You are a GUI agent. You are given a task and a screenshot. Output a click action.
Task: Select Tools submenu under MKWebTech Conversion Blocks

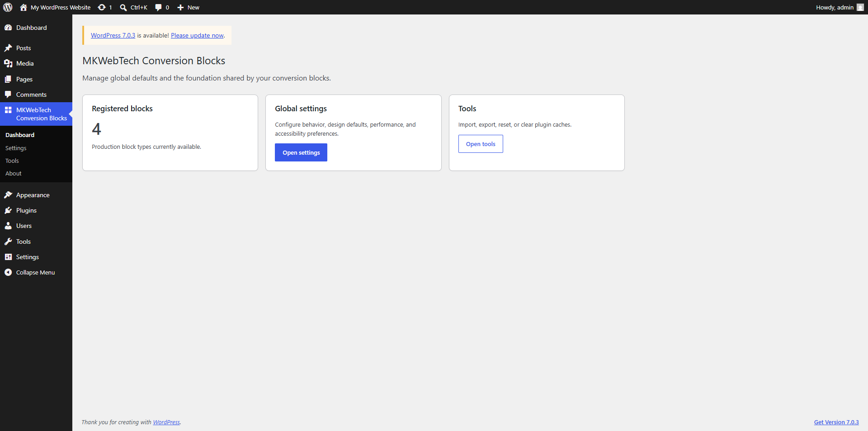click(x=12, y=161)
